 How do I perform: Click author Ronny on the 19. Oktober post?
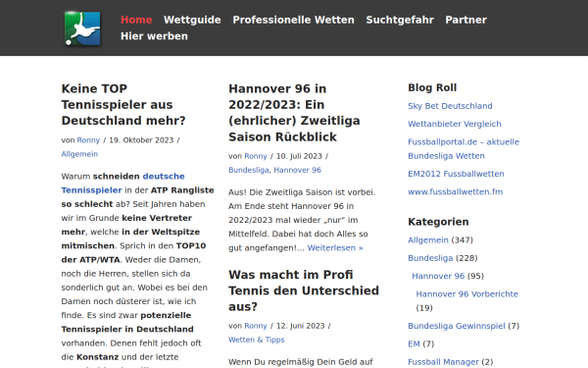(88, 140)
